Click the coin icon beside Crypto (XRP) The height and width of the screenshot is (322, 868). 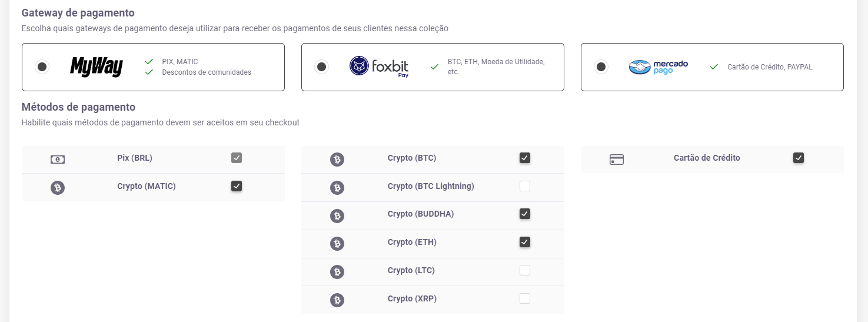tap(337, 300)
